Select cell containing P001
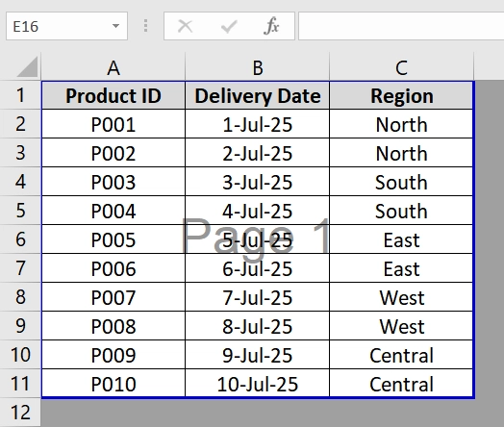 tap(113, 124)
